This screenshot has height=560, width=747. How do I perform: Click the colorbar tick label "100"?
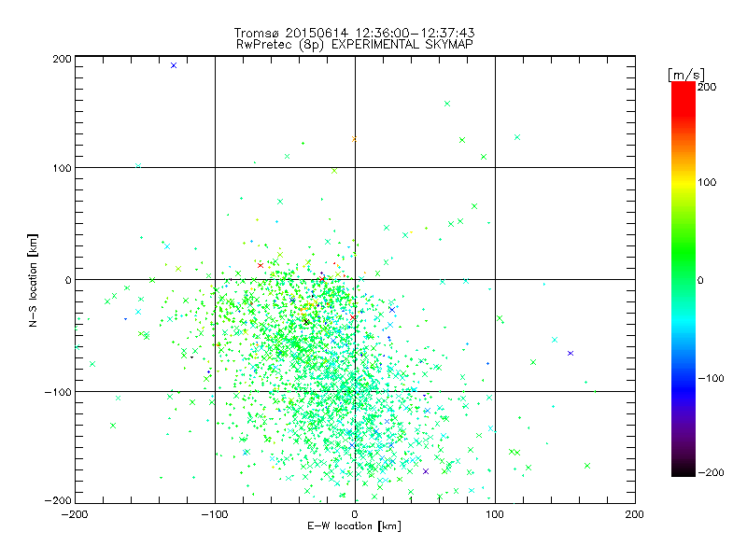(x=707, y=182)
